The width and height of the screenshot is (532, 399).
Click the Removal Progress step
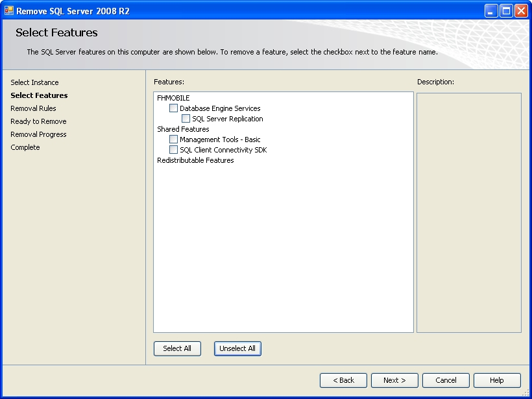point(38,134)
